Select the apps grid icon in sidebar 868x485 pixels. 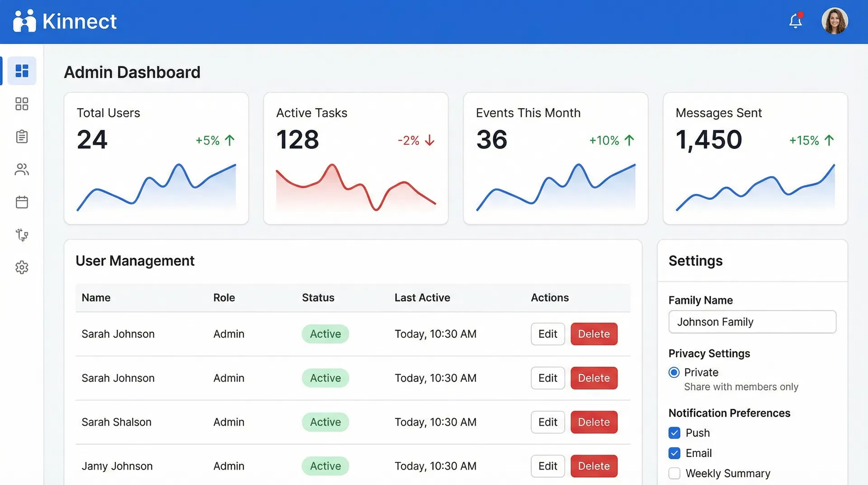(21, 104)
